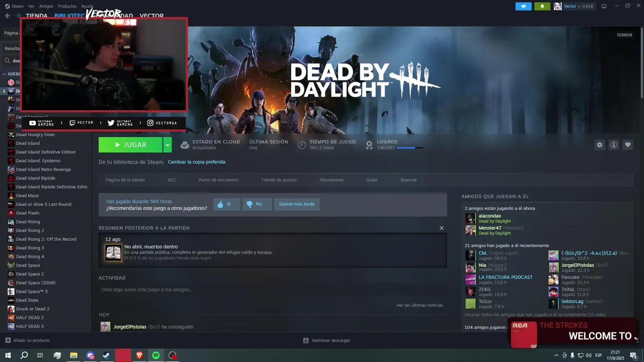Open Spotify from the taskbar
644x362 pixels.
[156, 355]
